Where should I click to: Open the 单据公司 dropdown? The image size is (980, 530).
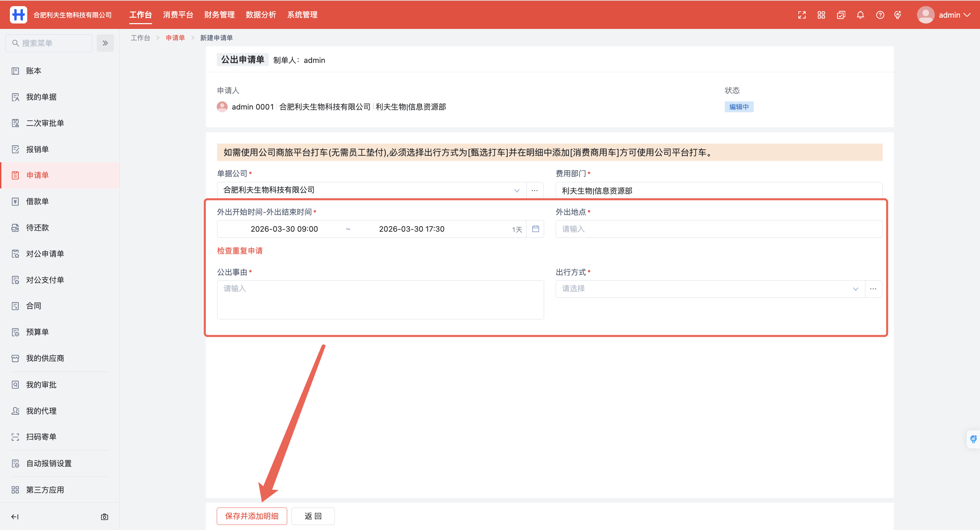371,190
